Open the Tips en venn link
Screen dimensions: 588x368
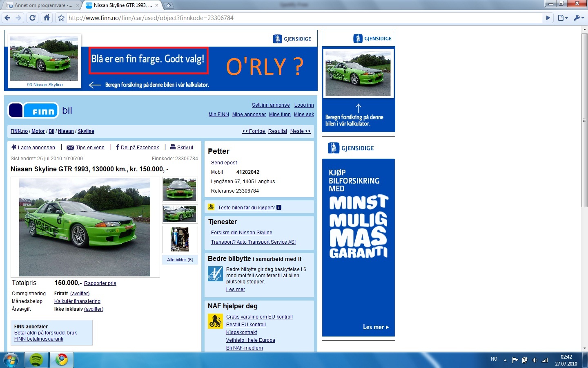pos(90,148)
